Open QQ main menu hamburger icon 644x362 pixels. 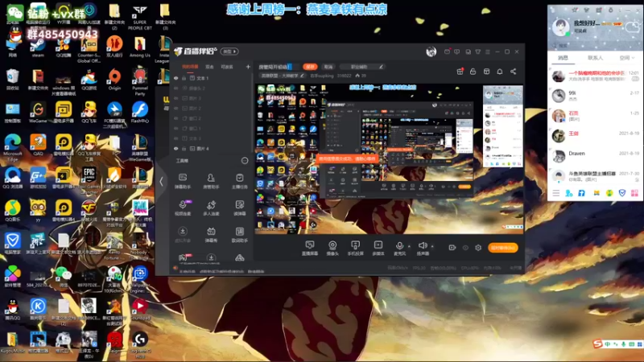[555, 193]
